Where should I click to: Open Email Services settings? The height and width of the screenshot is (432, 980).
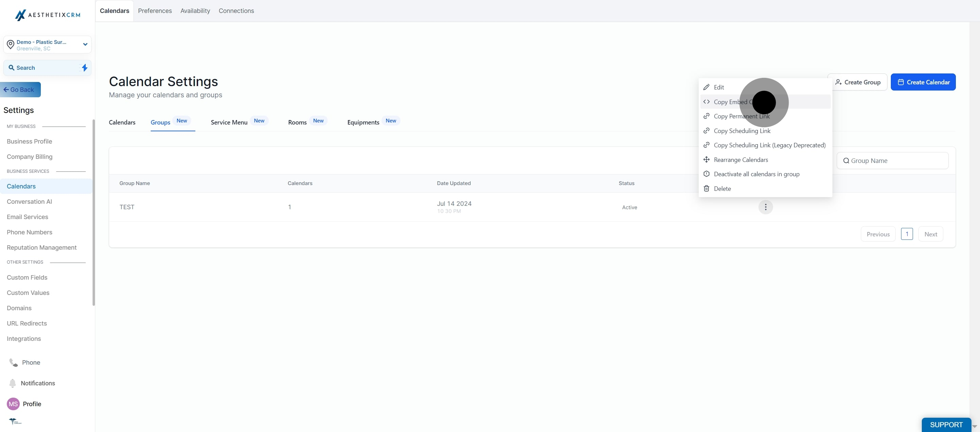click(x=27, y=217)
